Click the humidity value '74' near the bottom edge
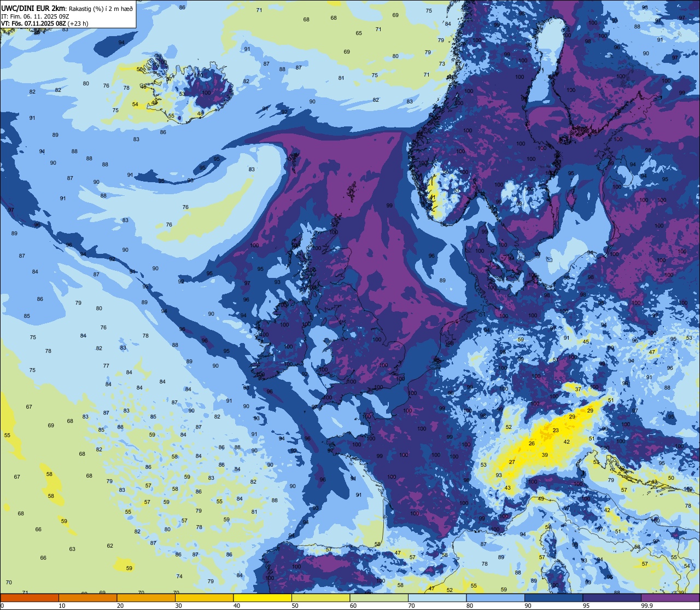Image resolution: width=700 pixels, height=610 pixels. pyautogui.click(x=180, y=577)
